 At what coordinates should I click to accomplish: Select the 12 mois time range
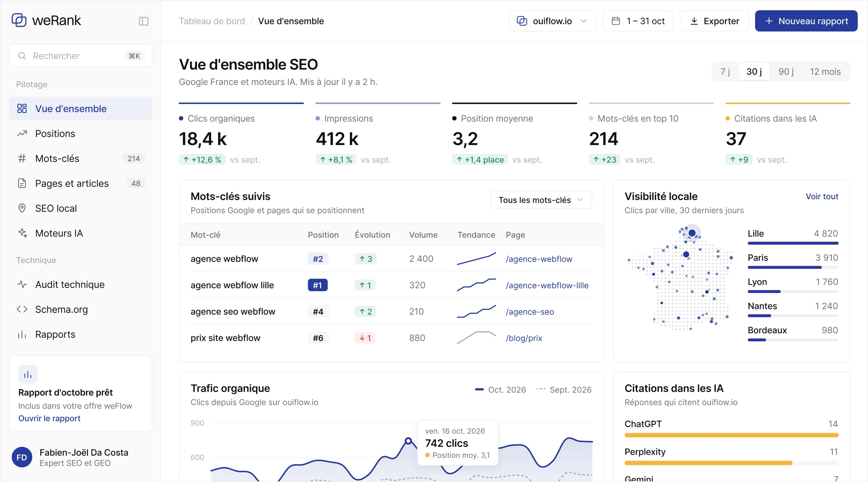click(x=825, y=71)
